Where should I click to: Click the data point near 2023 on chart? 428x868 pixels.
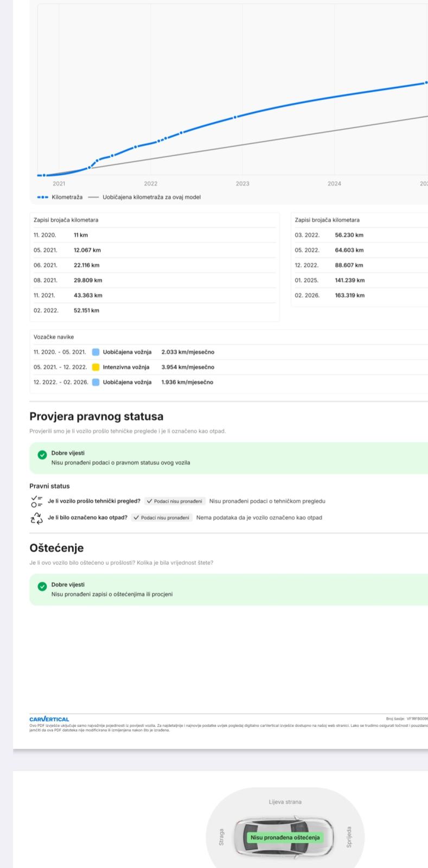pyautogui.click(x=235, y=117)
